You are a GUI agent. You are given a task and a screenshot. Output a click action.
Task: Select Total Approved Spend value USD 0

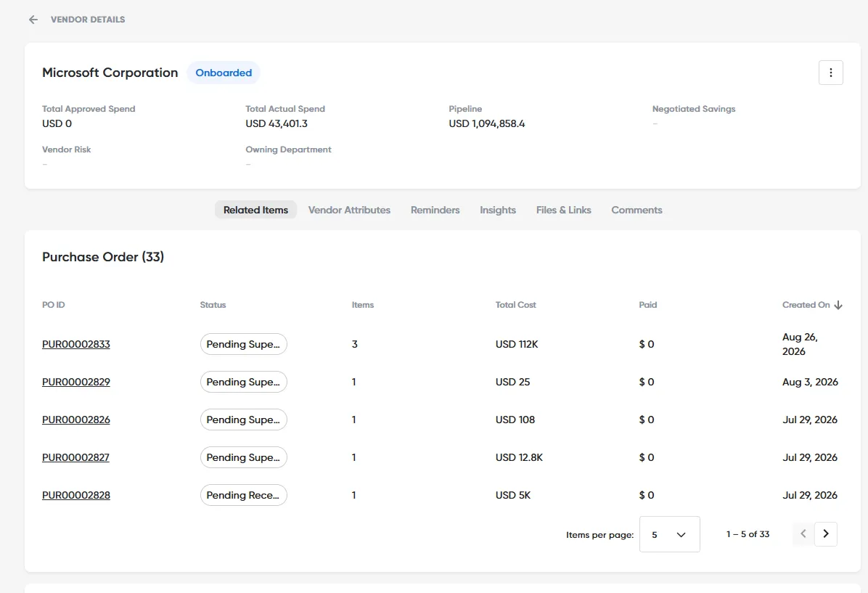pyautogui.click(x=57, y=123)
